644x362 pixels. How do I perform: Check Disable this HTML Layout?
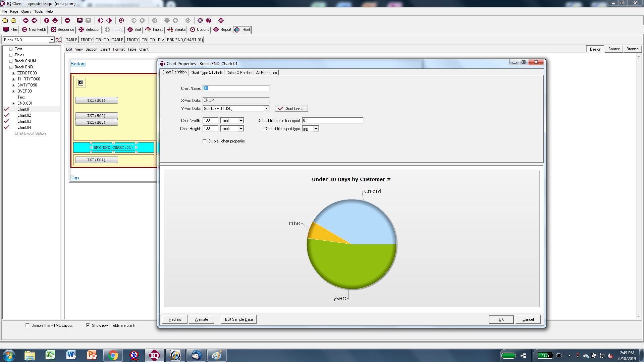28,325
